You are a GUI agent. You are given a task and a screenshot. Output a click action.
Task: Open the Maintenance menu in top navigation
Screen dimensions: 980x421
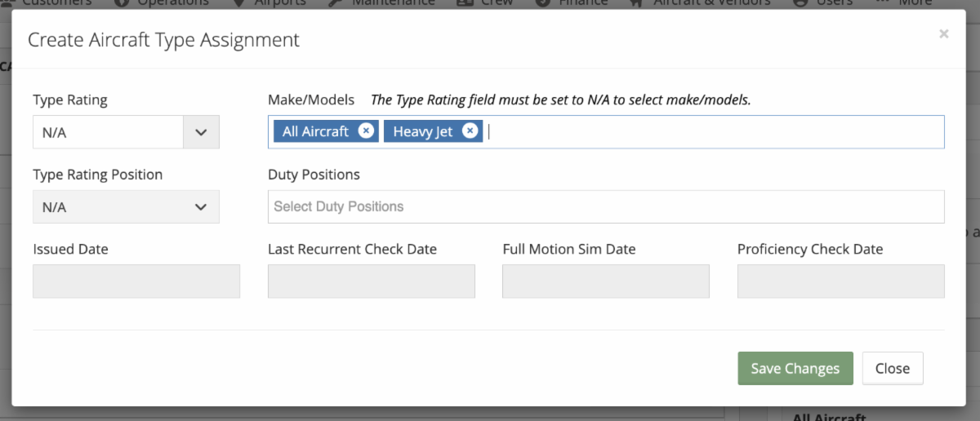(384, 2)
